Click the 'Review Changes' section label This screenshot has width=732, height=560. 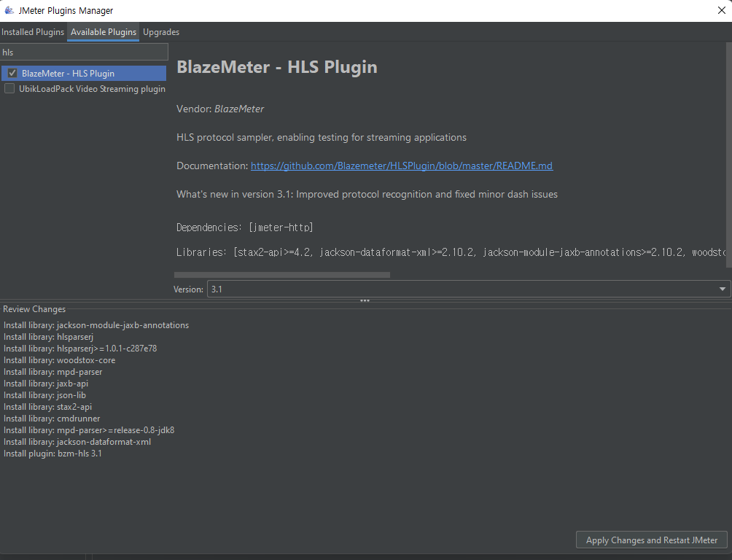(x=34, y=309)
